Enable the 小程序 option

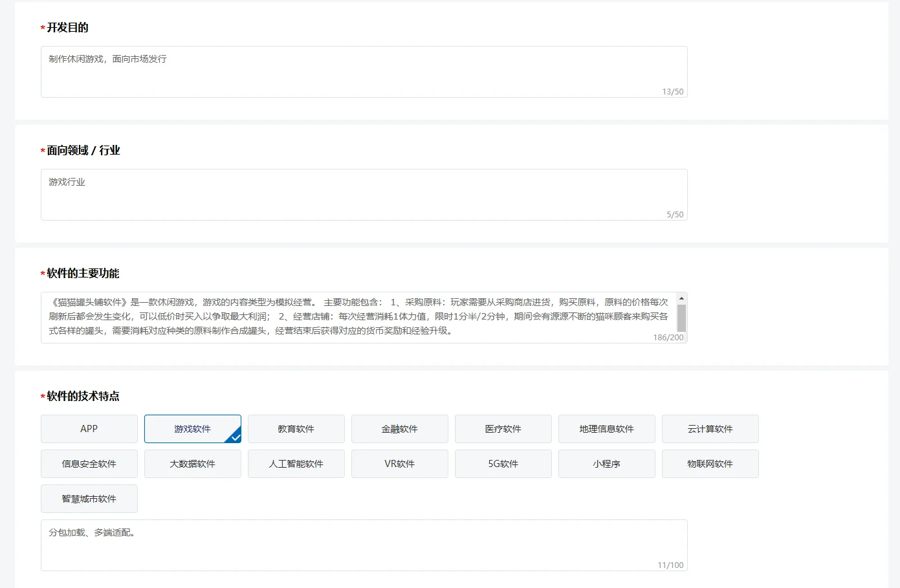click(606, 463)
